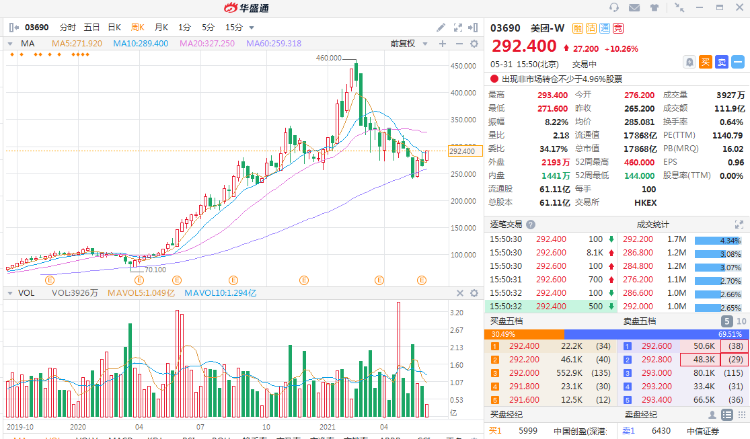This screenshot has height=439, width=750.
Task: Click the 融 margin tag icon
Action: click(578, 29)
